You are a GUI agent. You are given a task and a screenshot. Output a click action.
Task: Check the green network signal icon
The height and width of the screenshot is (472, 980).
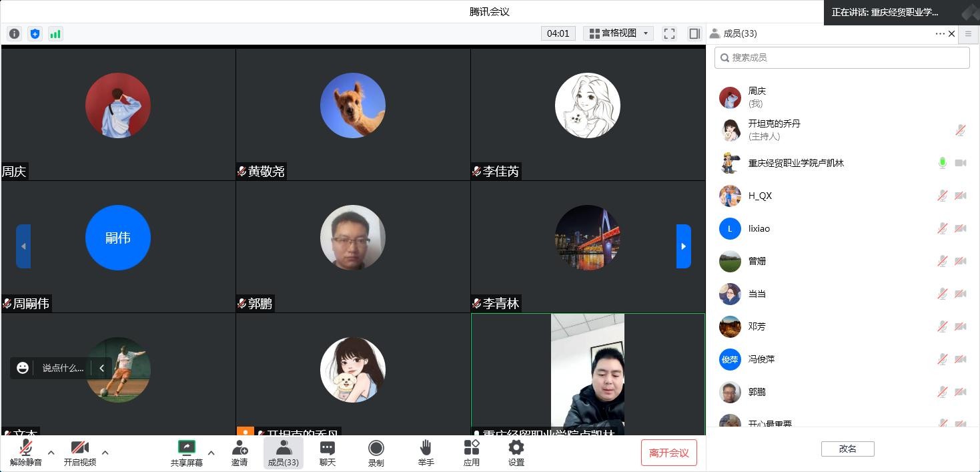coord(55,33)
